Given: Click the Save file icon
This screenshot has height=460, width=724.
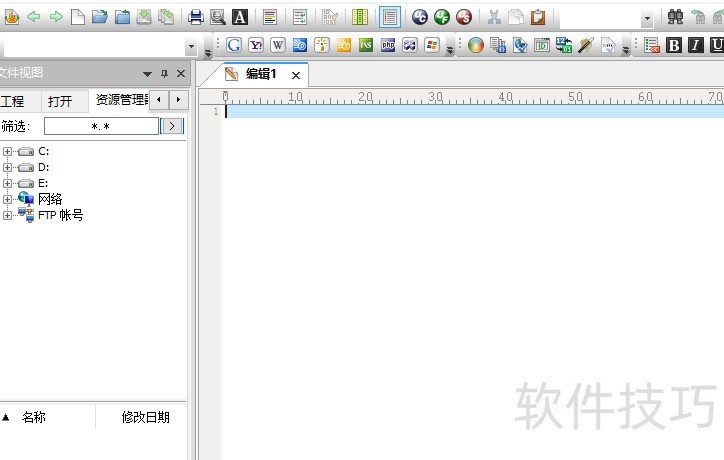Looking at the screenshot, I should click(144, 18).
